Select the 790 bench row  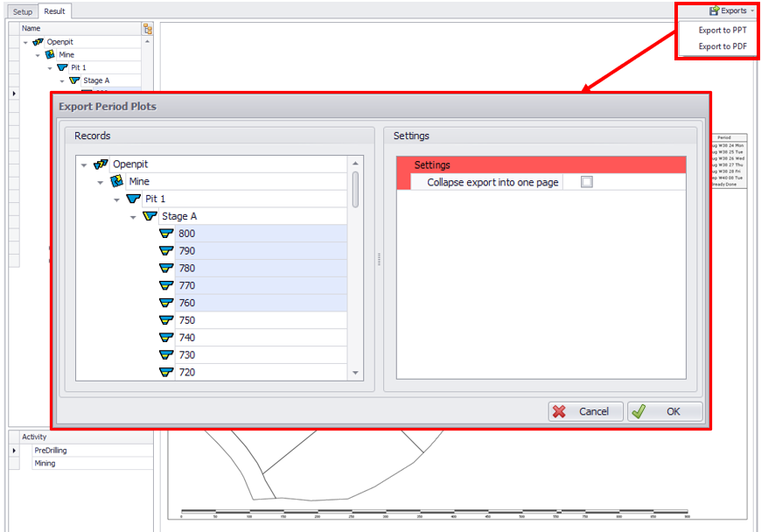(x=262, y=251)
